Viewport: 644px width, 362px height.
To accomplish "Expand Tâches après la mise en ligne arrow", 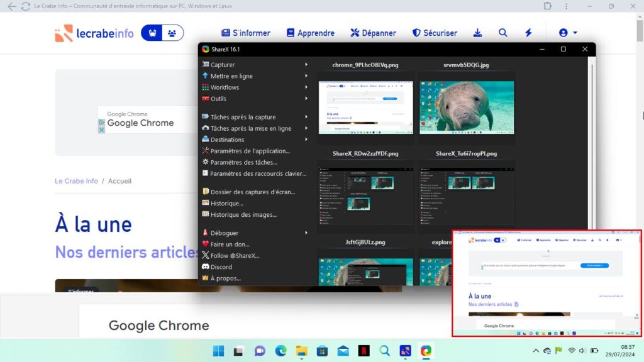I will pyautogui.click(x=306, y=128).
